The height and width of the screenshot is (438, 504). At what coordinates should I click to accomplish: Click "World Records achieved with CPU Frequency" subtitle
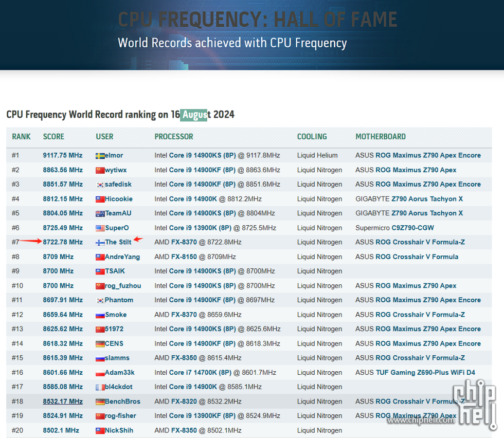232,43
